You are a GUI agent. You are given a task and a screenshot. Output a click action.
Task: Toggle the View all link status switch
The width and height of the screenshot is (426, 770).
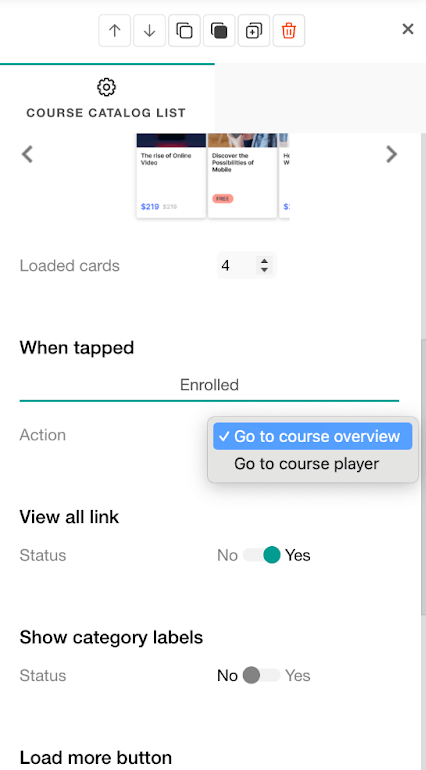[x=262, y=555]
